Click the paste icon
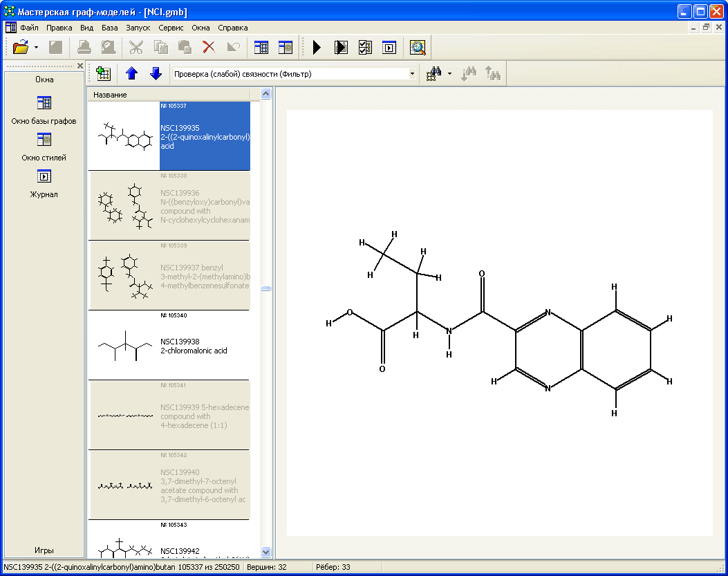The width and height of the screenshot is (728, 576). [x=185, y=47]
